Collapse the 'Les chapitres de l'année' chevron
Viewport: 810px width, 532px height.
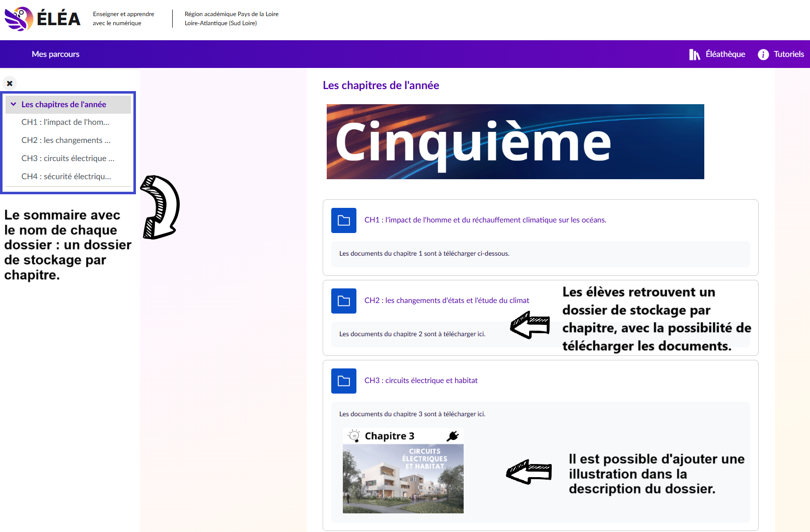pos(14,104)
